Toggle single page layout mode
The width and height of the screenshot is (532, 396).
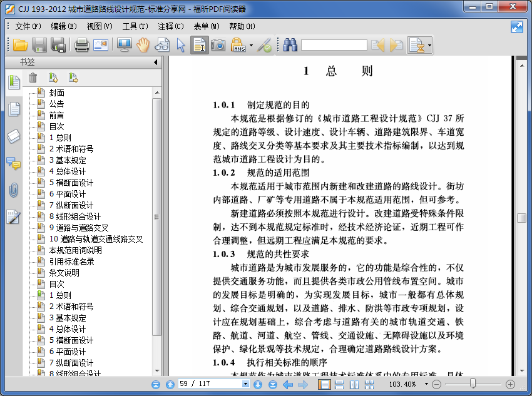click(324, 384)
